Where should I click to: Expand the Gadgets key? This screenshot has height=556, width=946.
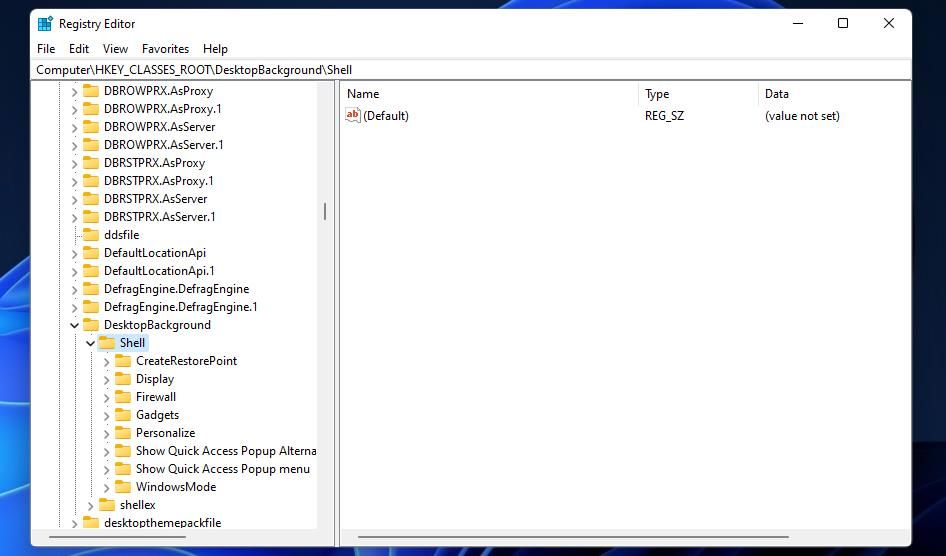pos(107,415)
